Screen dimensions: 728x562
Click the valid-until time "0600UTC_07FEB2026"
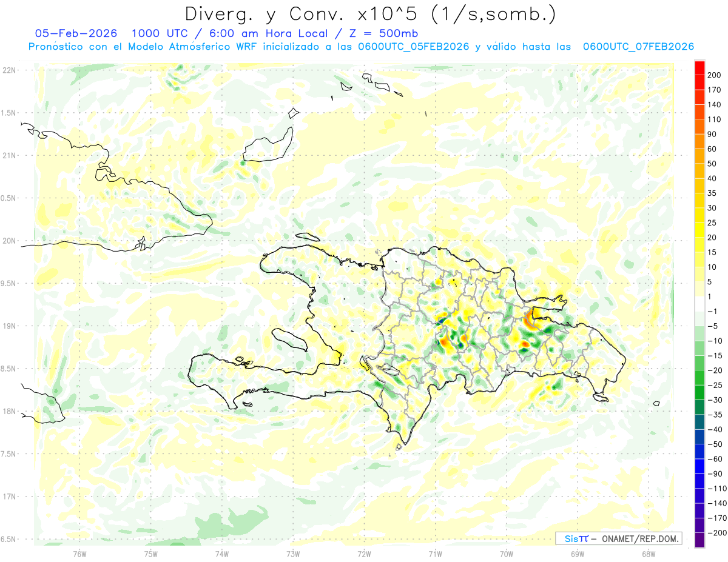pos(638,47)
